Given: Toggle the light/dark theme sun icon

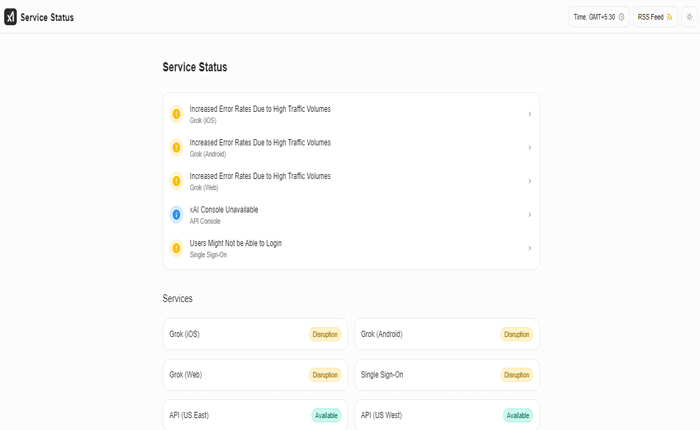Looking at the screenshot, I should 689,17.
